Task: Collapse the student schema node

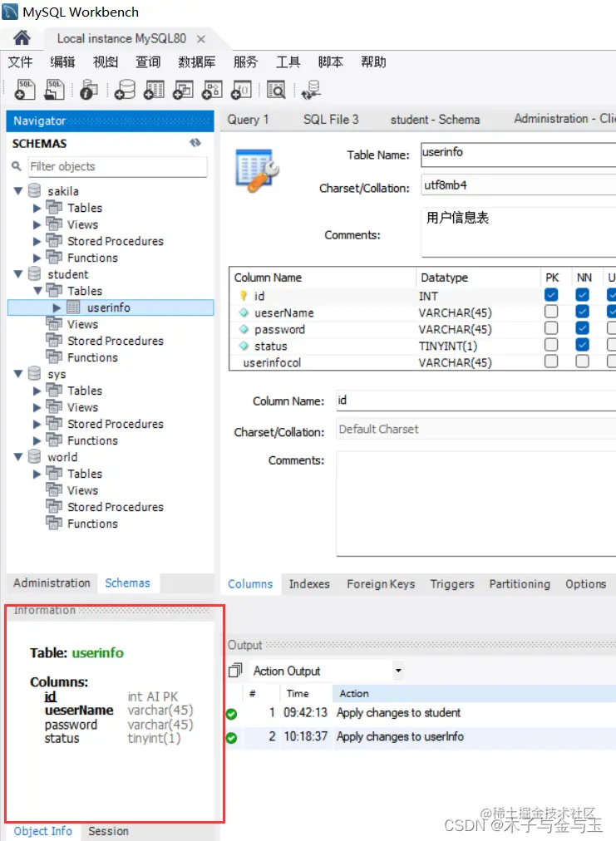Action: click(x=17, y=274)
